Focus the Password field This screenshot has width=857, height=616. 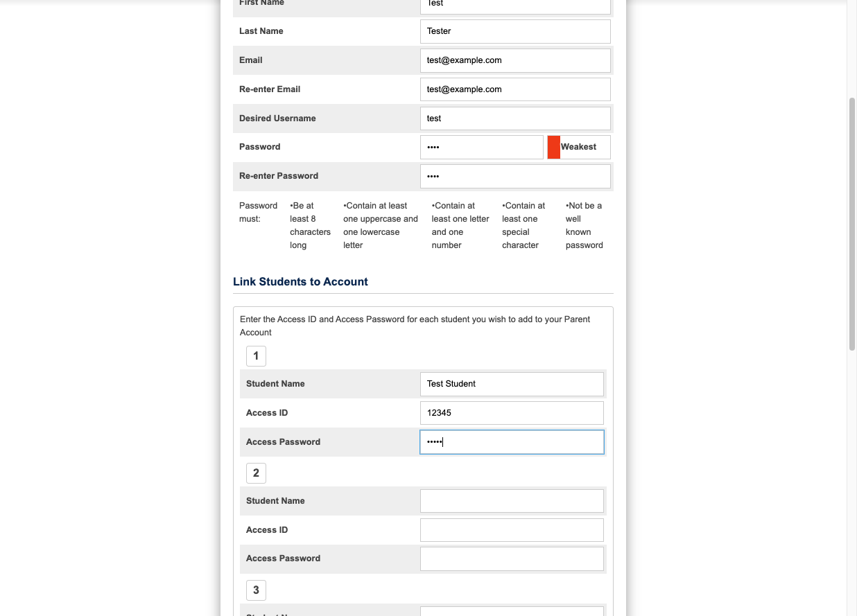point(482,147)
